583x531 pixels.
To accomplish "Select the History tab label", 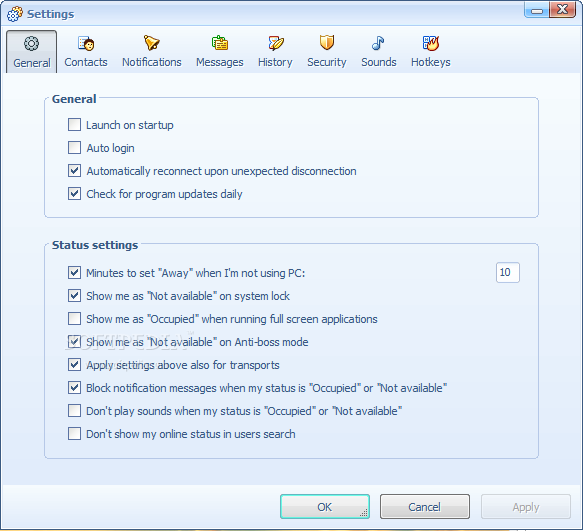I will tap(275, 62).
